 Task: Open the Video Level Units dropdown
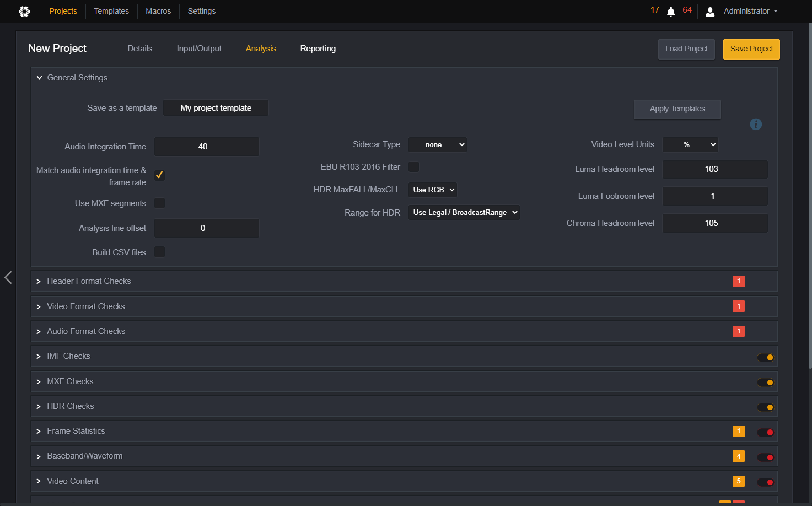[690, 145]
